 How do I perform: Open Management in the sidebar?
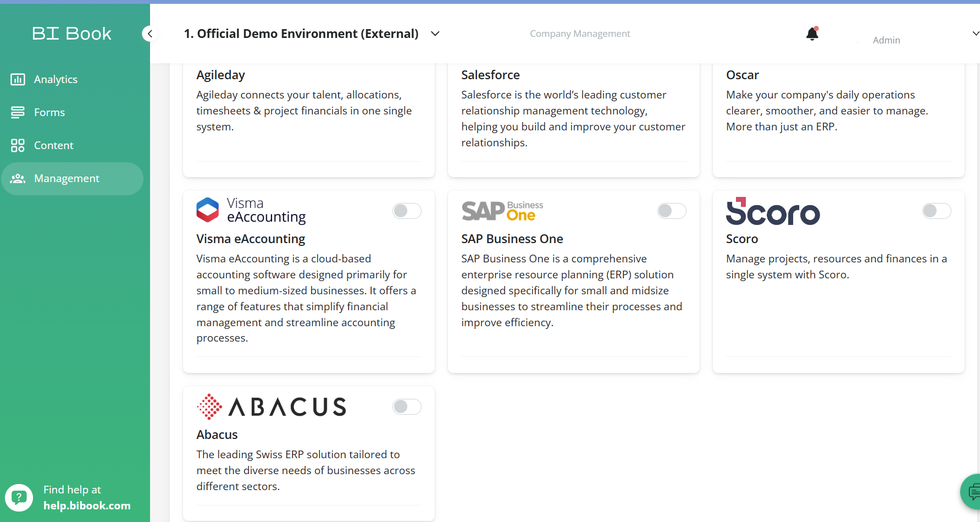point(72,178)
